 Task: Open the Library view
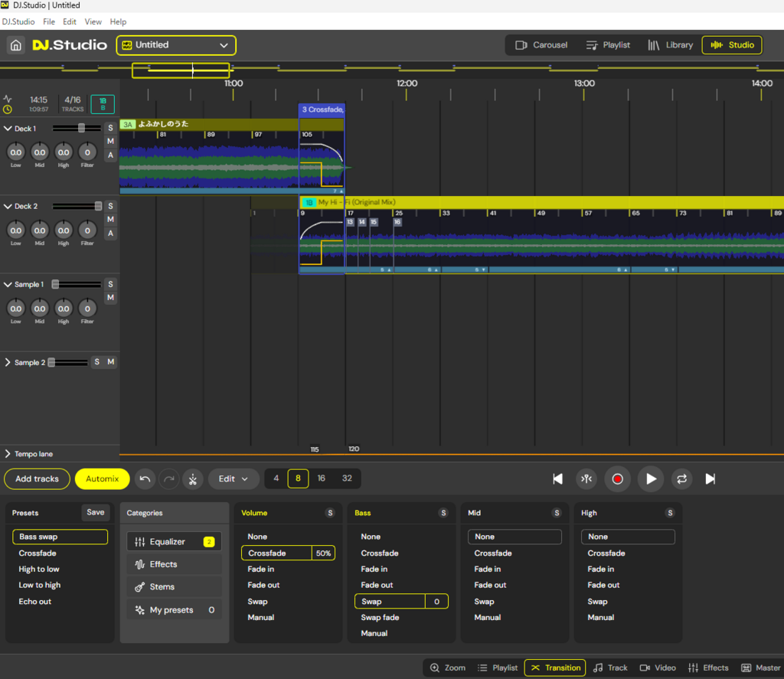(x=671, y=45)
